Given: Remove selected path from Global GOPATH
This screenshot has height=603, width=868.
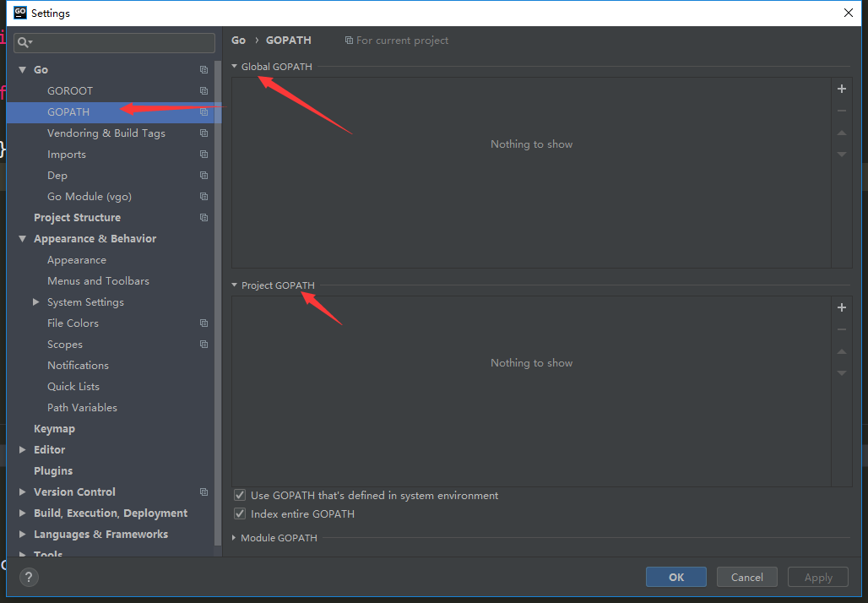Looking at the screenshot, I should [842, 111].
